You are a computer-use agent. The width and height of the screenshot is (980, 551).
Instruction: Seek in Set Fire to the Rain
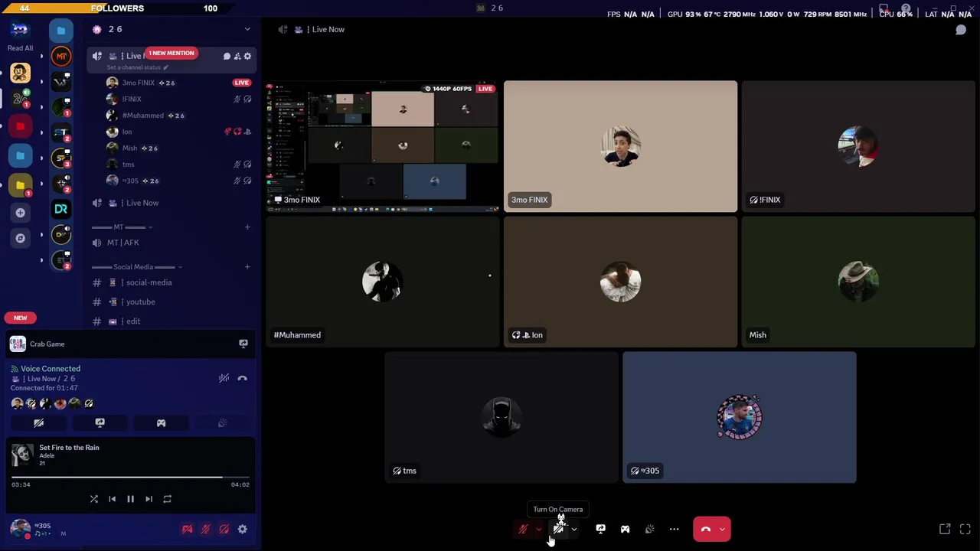pyautogui.click(x=130, y=478)
